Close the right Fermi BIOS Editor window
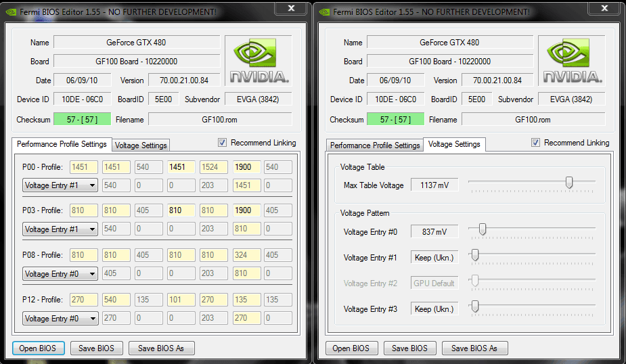 (604, 8)
